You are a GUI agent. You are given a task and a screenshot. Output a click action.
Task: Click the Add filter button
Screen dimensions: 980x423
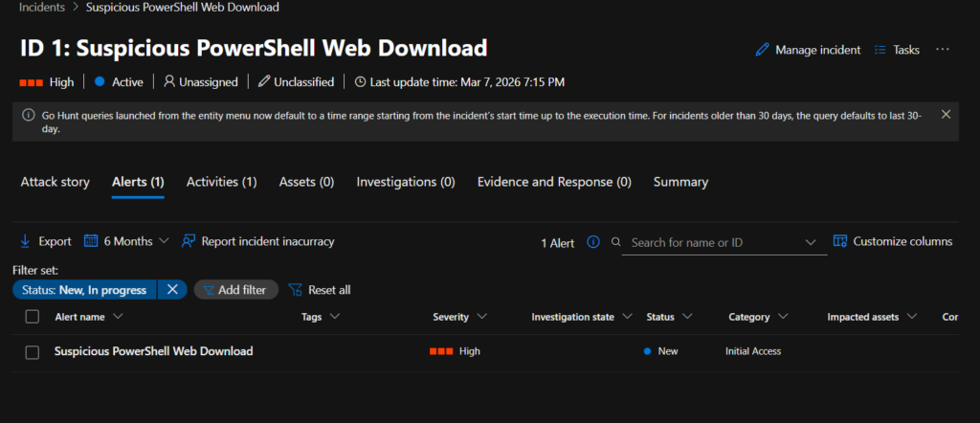point(236,289)
